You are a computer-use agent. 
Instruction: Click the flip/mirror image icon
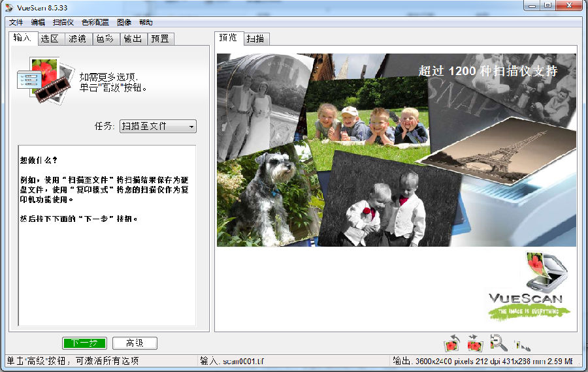(474, 343)
